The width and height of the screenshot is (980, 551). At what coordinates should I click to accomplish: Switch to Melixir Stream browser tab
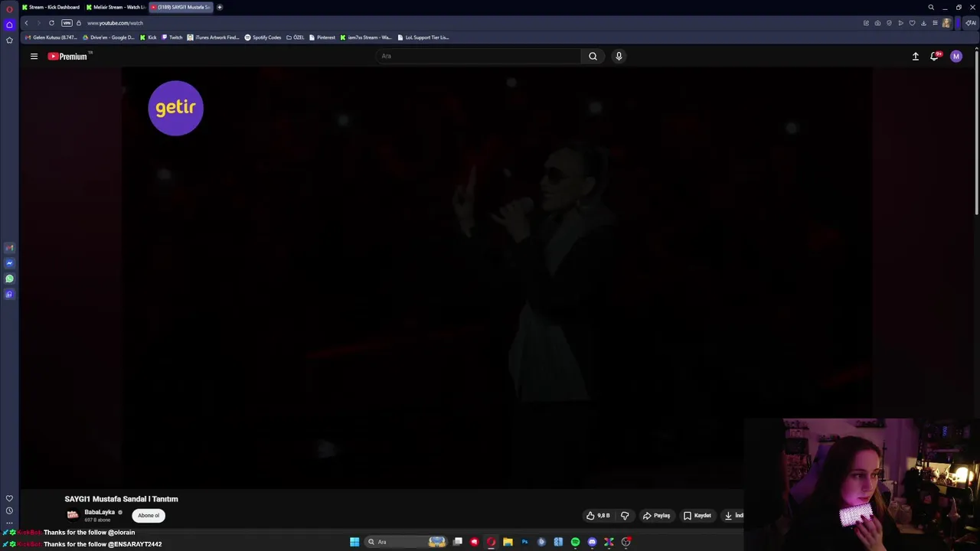click(115, 7)
